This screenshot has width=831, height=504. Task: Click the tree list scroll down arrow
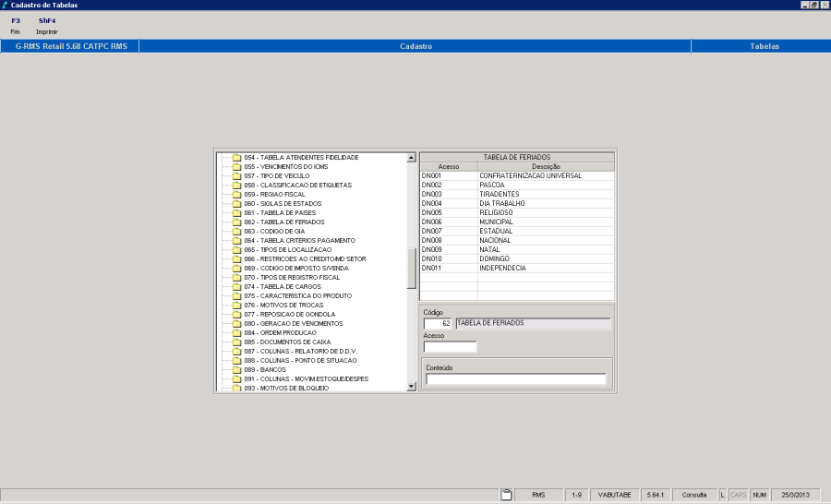pos(411,388)
